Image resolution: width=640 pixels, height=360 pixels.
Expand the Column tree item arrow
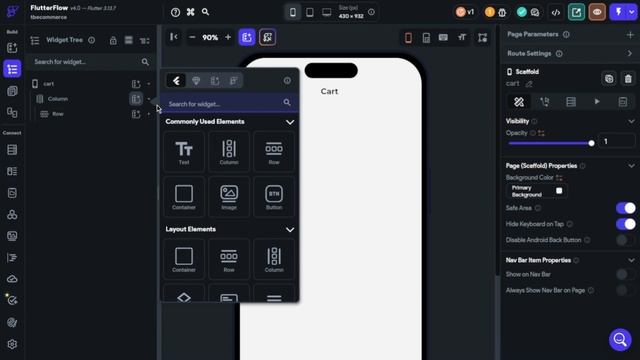[149, 99]
